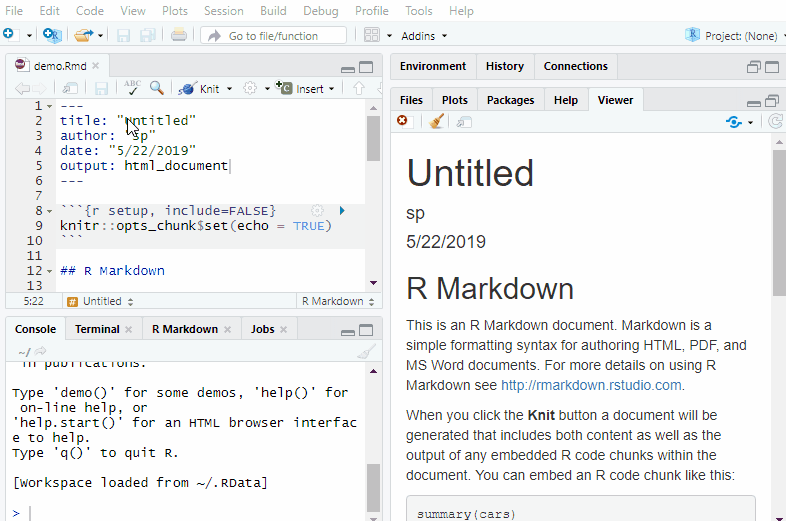Switch to the Files tab

pyautogui.click(x=411, y=100)
